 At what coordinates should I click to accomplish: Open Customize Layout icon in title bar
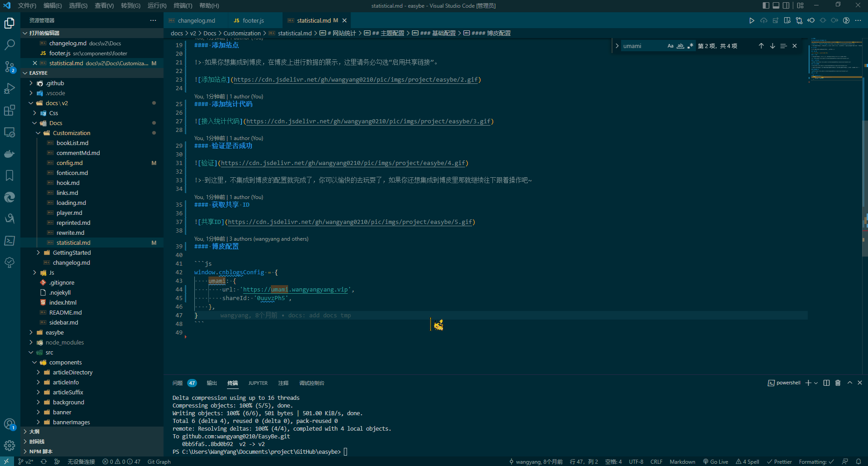point(800,5)
